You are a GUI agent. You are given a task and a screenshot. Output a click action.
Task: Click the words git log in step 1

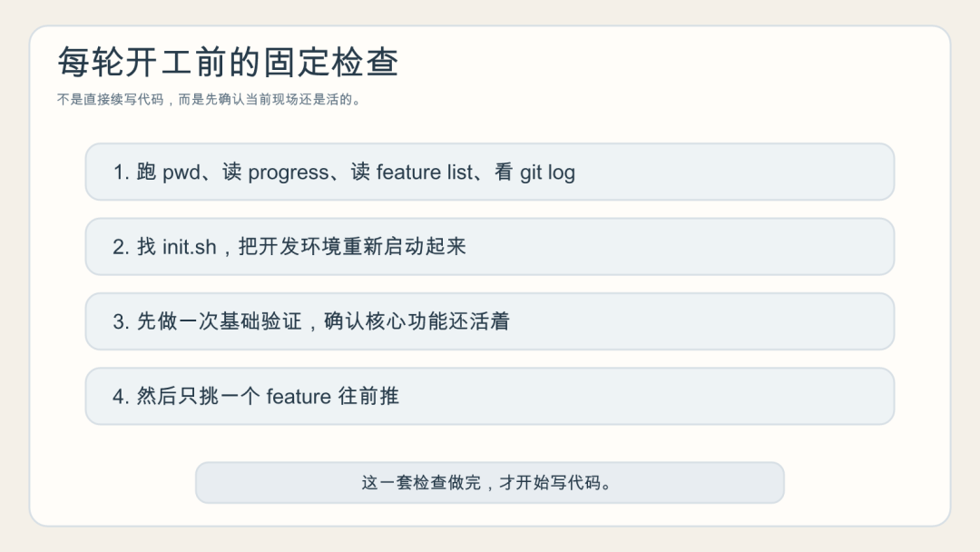point(547,173)
